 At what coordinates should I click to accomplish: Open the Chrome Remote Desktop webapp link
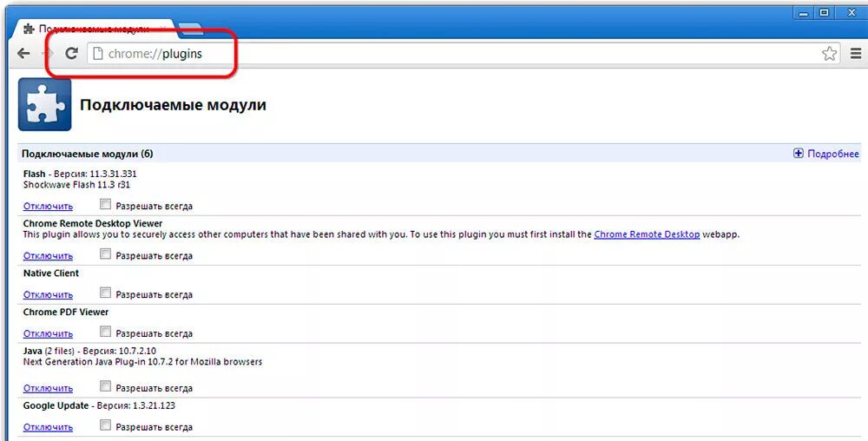(x=647, y=234)
